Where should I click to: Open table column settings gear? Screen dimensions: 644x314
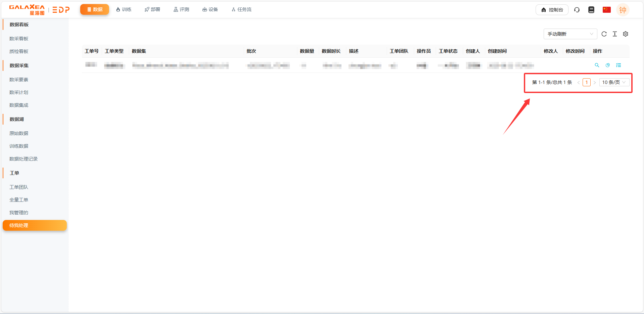[626, 34]
